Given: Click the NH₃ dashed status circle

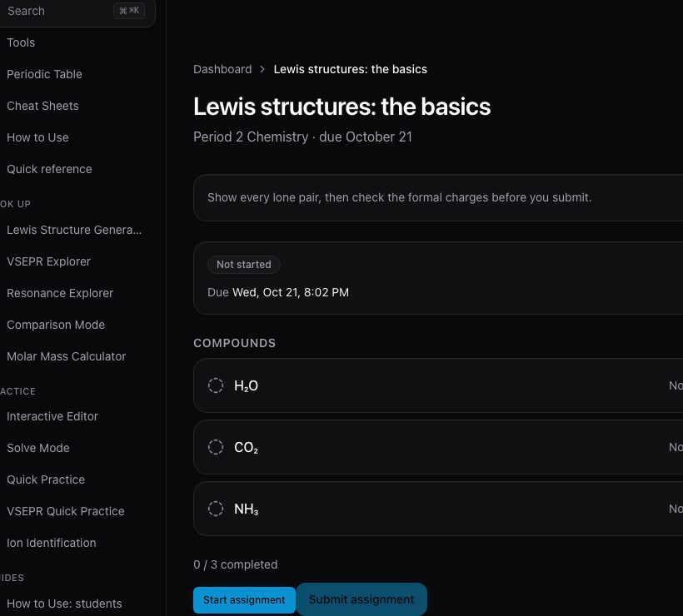Looking at the screenshot, I should (216, 509).
